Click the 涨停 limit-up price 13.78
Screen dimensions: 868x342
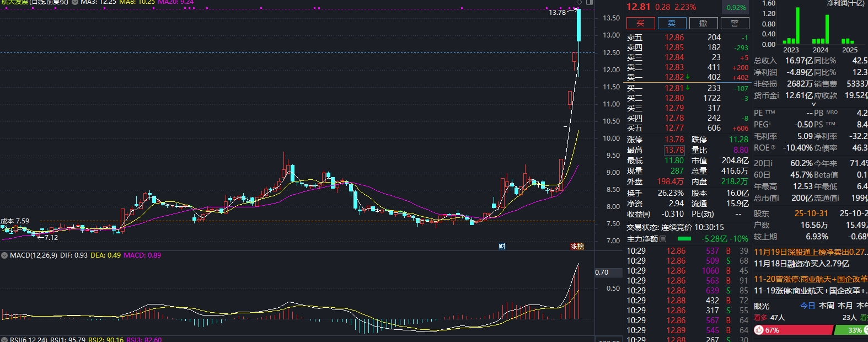pyautogui.click(x=674, y=140)
